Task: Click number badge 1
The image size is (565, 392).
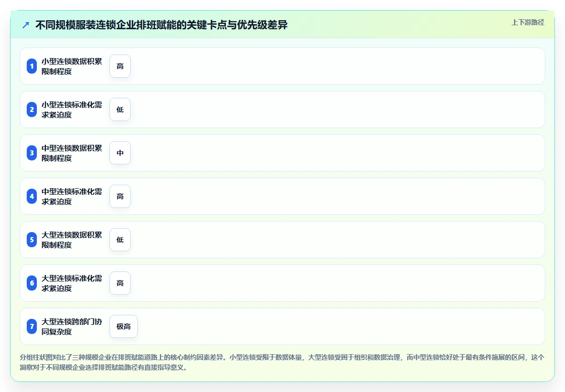Action: [32, 66]
